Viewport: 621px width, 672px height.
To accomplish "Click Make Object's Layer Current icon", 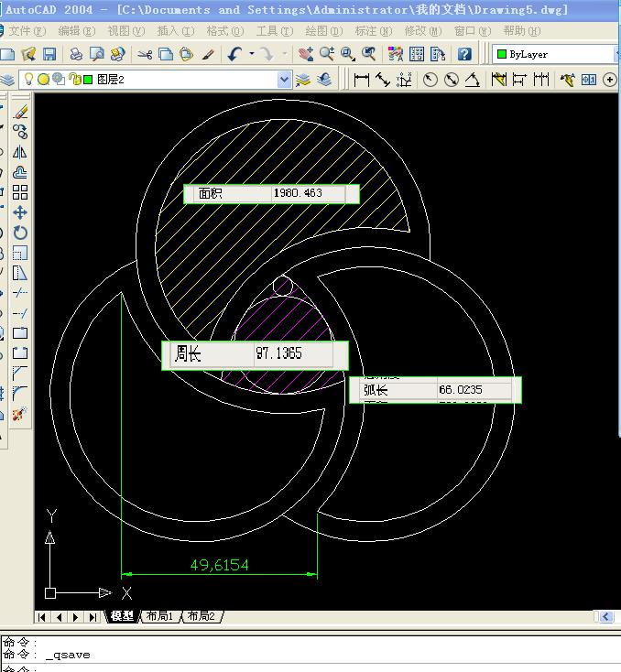I will [x=303, y=80].
